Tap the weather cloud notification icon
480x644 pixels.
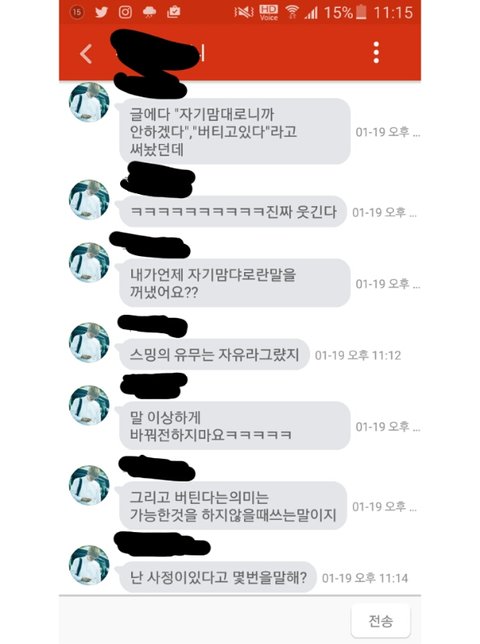(x=149, y=12)
